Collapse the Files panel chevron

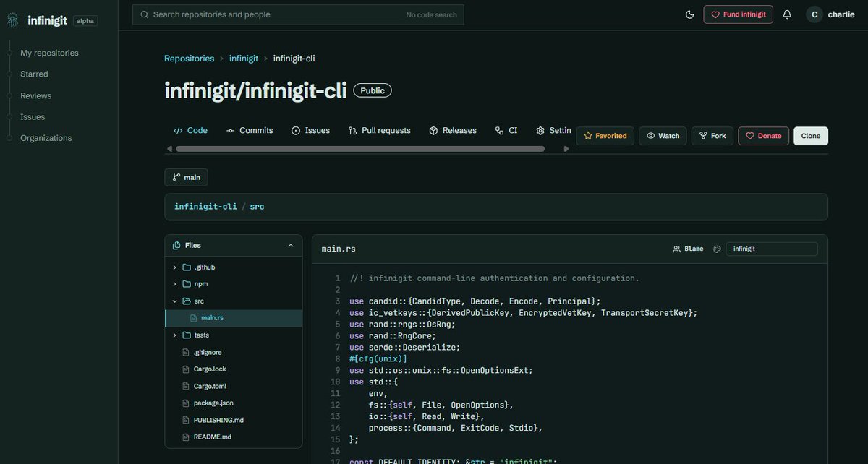click(x=291, y=246)
